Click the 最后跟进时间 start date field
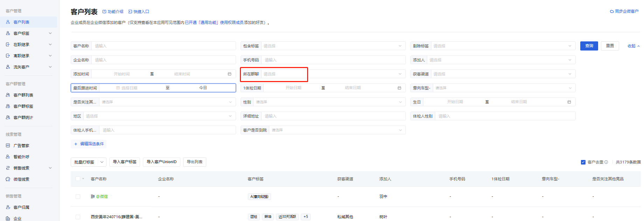Viewport: 644px width, 221px height. click(x=129, y=88)
